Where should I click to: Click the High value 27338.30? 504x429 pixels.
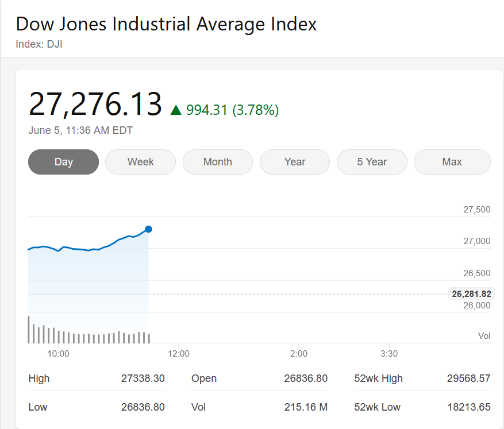(x=143, y=378)
